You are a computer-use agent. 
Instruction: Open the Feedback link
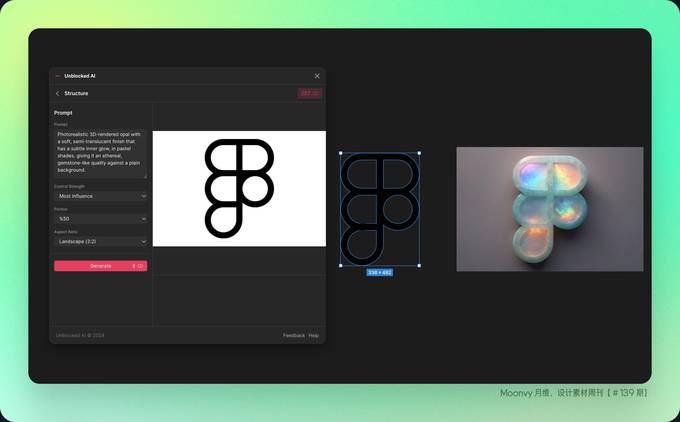coord(294,335)
